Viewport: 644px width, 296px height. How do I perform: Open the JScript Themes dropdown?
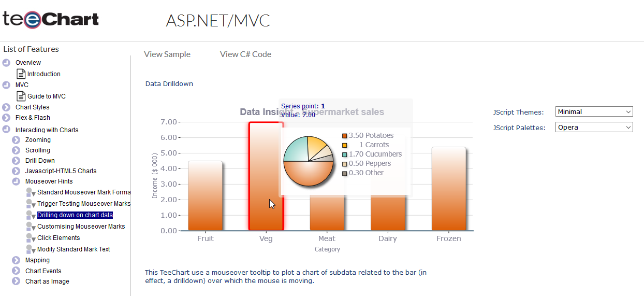coord(594,111)
